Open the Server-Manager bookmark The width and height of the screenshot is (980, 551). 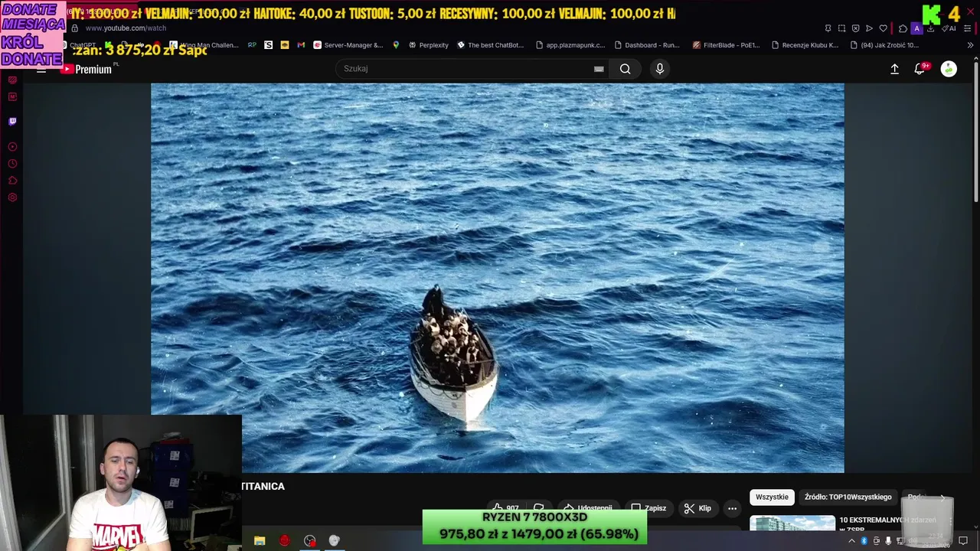pyautogui.click(x=348, y=45)
